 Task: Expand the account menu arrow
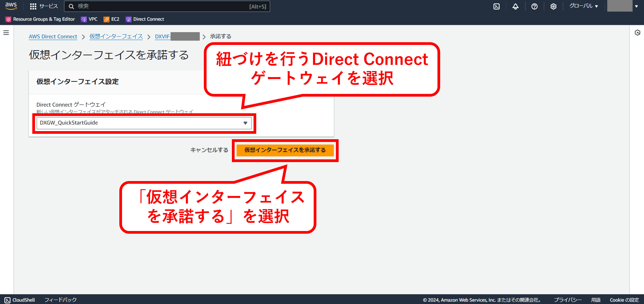[x=636, y=6]
